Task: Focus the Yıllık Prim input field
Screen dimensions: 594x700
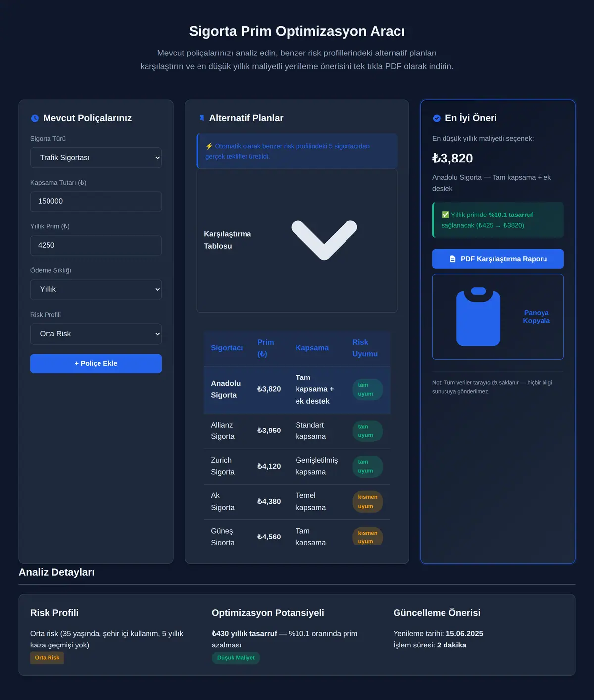Action: [x=96, y=245]
